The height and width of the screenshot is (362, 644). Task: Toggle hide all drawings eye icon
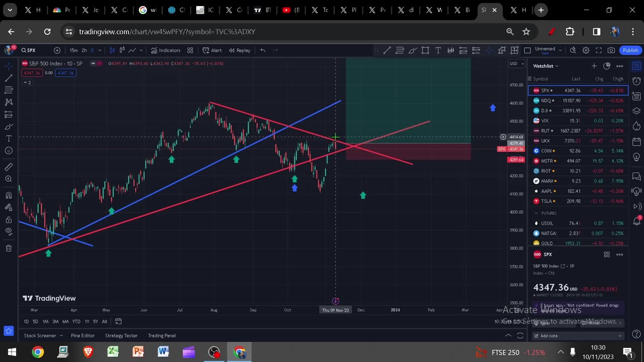pyautogui.click(x=9, y=232)
